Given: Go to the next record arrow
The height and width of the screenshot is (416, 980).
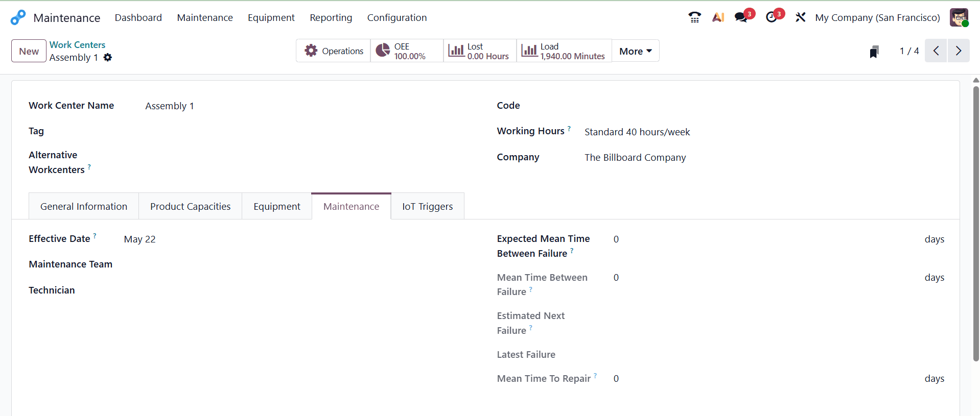Looking at the screenshot, I should tap(959, 51).
